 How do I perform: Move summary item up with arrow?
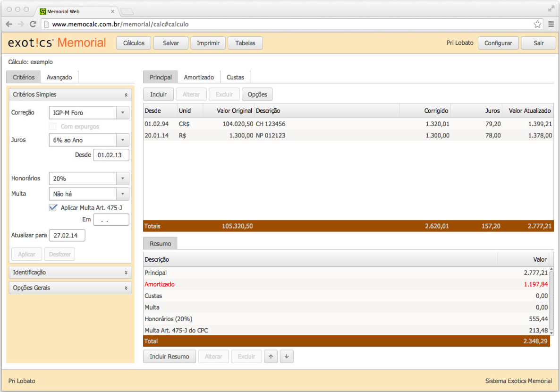coord(271,357)
